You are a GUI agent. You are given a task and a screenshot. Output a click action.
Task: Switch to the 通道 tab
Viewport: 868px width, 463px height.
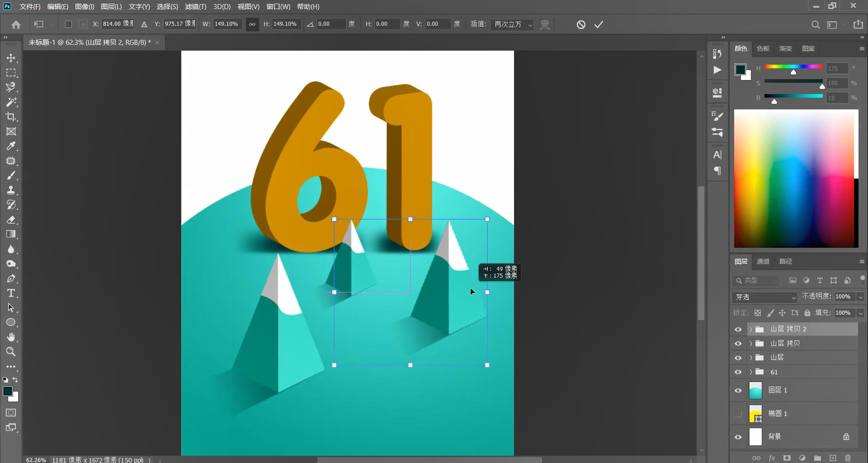(763, 261)
